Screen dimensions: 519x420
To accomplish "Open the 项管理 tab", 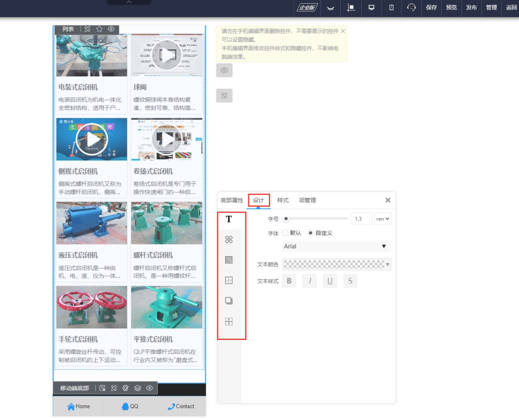I will pyautogui.click(x=307, y=200).
